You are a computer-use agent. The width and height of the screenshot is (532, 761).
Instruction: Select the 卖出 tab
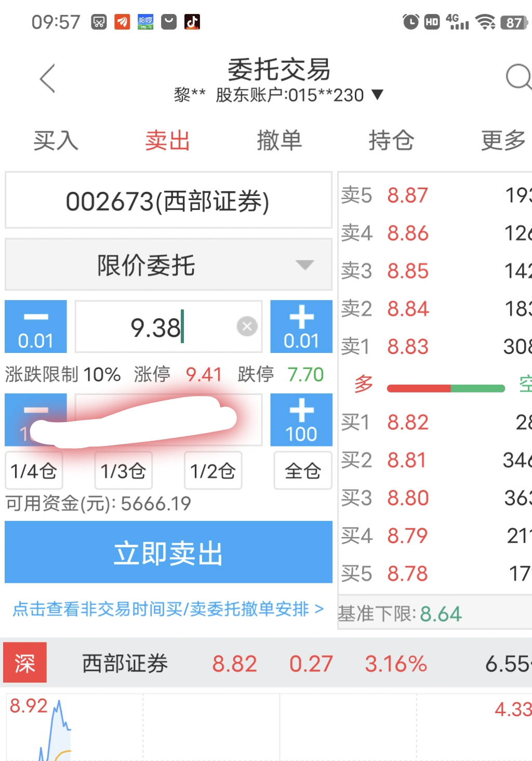[x=167, y=140]
